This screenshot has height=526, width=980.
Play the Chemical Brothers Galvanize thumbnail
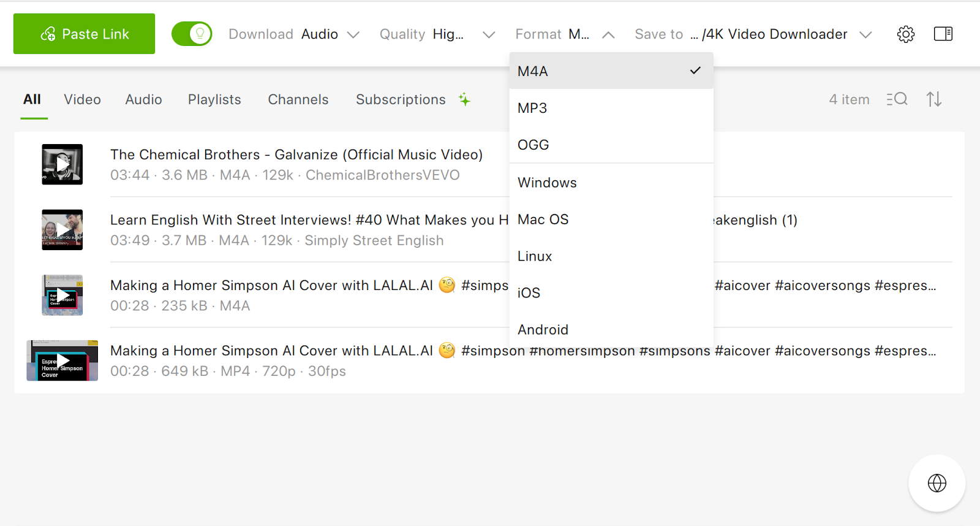click(62, 164)
